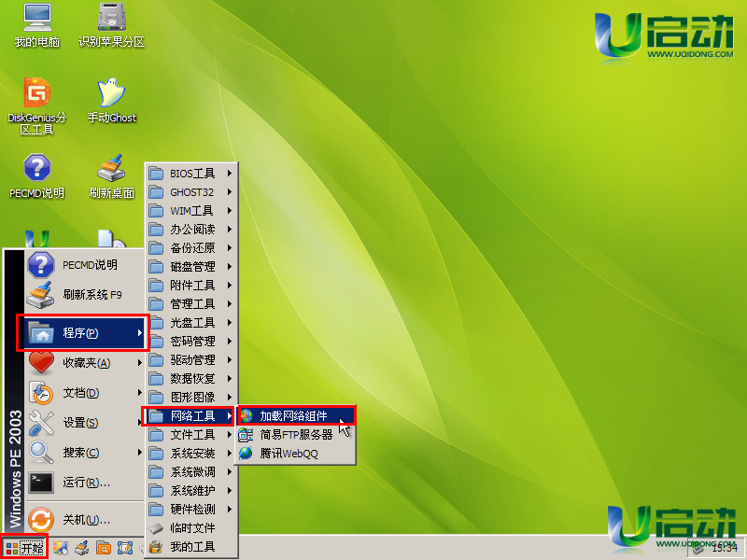This screenshot has height=560, width=747.
Task: Open the 密码管理 folder submenu
Action: [x=191, y=342]
